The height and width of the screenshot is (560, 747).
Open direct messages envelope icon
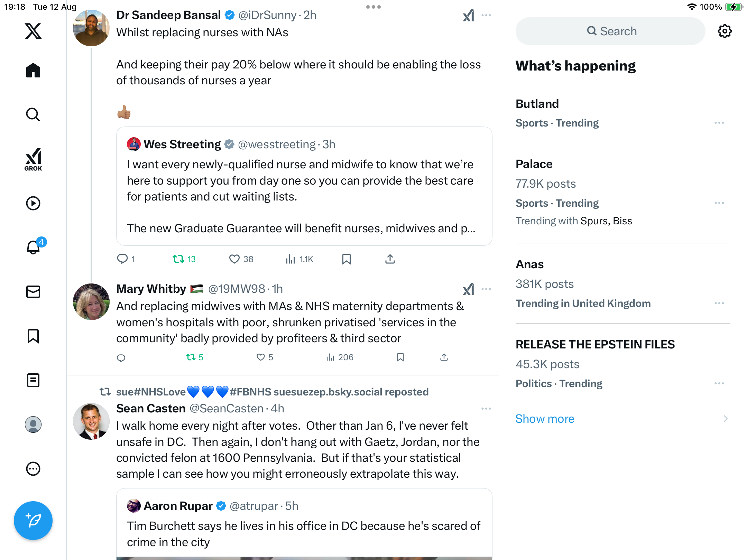33,292
